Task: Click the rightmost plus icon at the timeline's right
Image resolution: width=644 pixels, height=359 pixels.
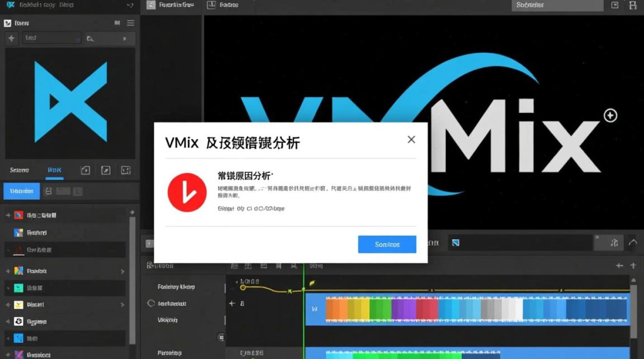Action: pos(633,266)
